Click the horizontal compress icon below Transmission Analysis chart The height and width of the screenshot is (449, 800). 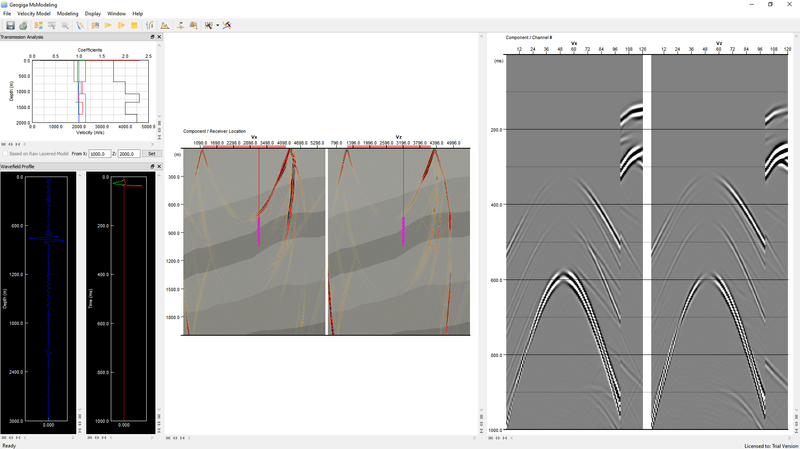click(18, 144)
